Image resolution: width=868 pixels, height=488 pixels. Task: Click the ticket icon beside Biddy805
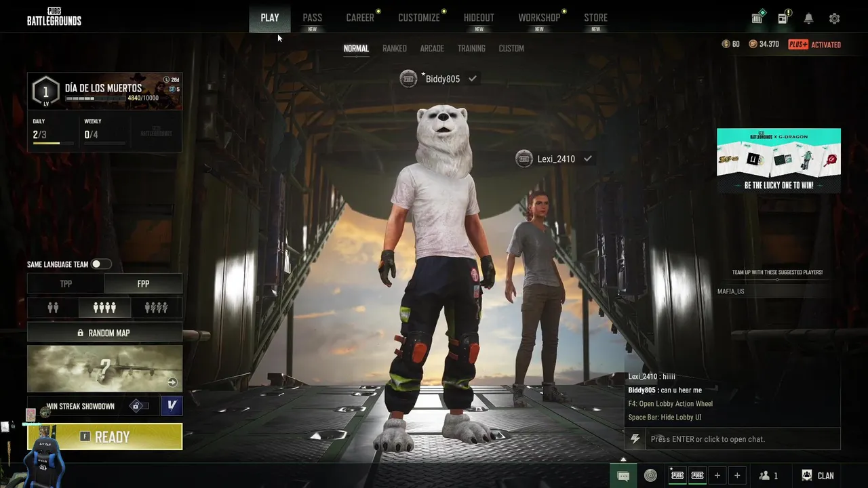408,79
